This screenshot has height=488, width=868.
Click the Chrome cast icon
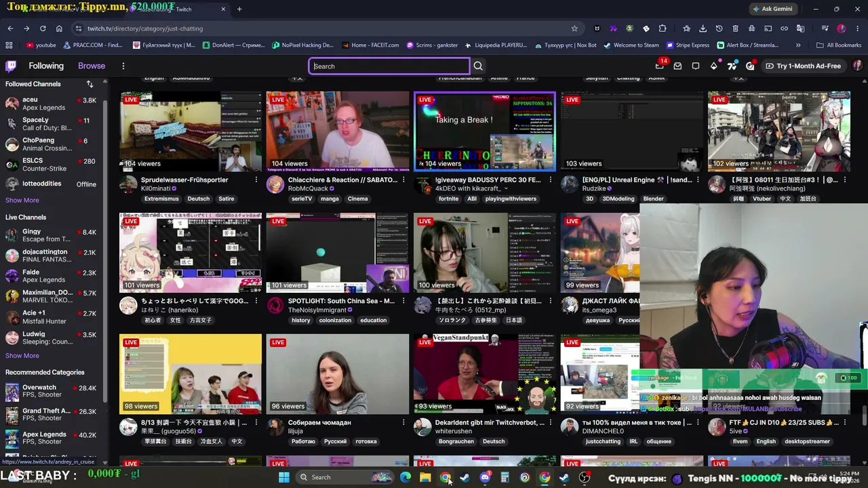[768, 28]
